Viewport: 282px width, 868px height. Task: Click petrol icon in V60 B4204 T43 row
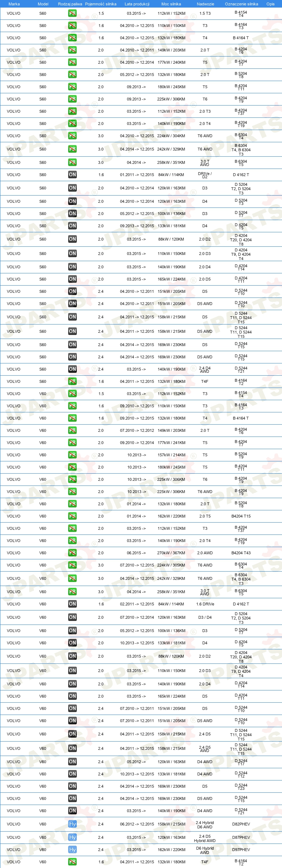pos(72,553)
